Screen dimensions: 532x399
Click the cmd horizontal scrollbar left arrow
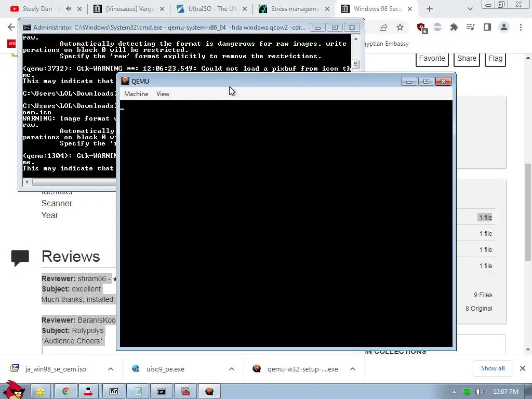click(x=27, y=182)
